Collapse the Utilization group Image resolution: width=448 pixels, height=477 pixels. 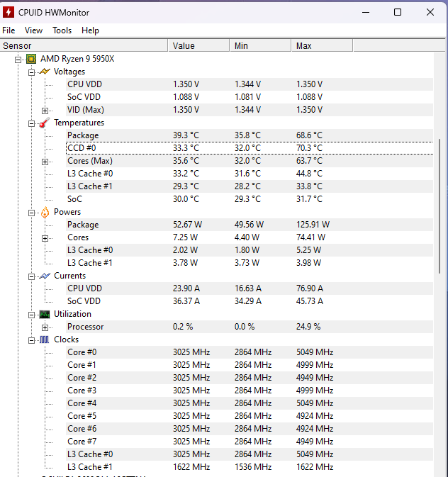tap(31, 315)
